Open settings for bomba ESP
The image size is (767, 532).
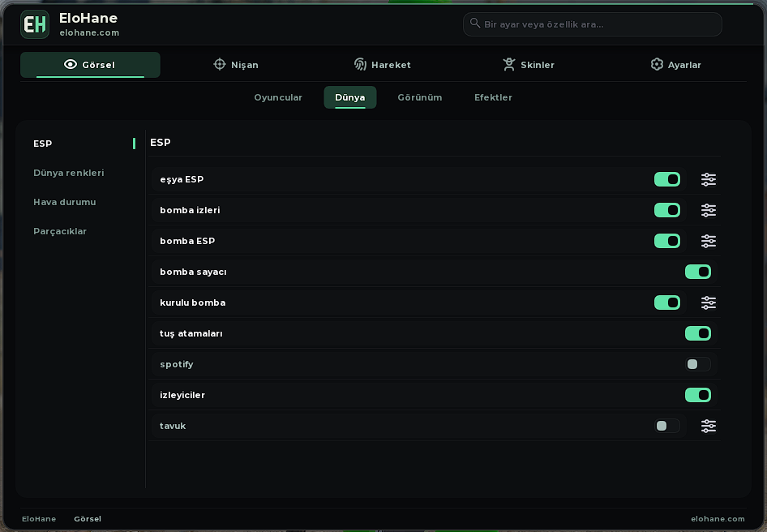click(709, 242)
